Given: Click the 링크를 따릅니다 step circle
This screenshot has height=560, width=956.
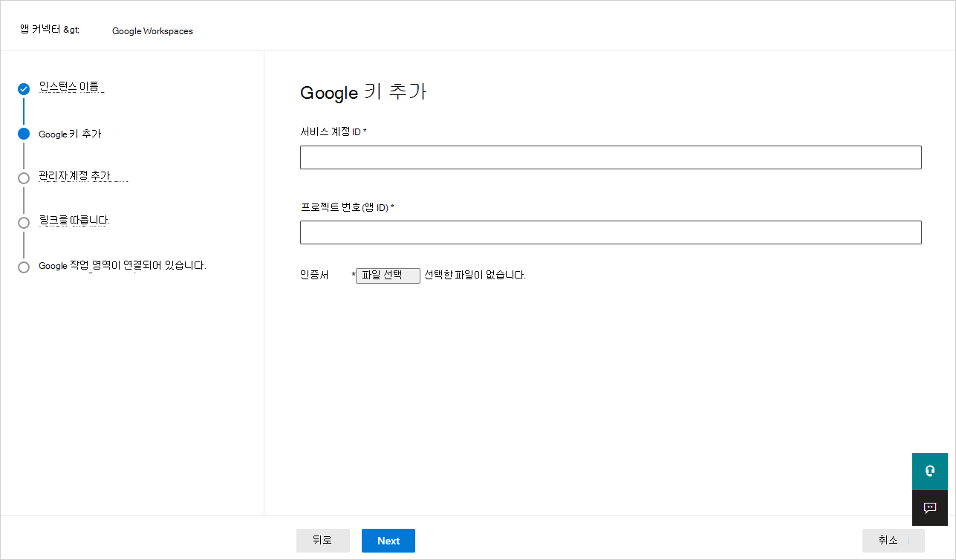Looking at the screenshot, I should 24,222.
